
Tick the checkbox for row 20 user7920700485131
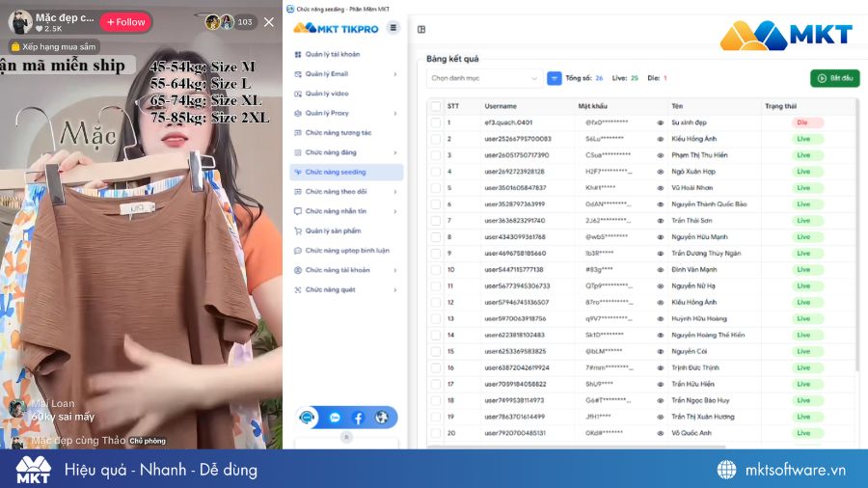[436, 433]
